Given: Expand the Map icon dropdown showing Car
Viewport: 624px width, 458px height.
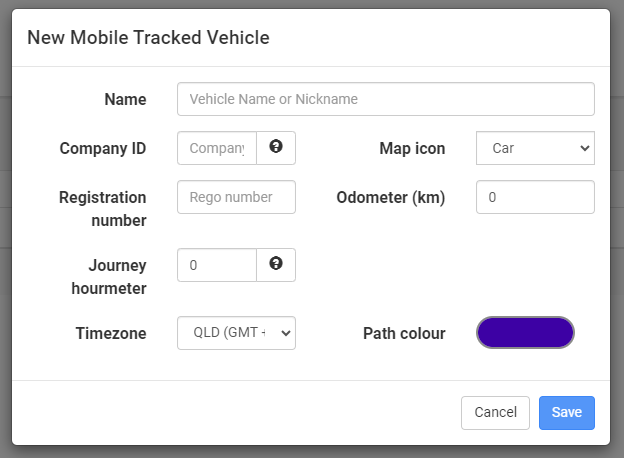Looking at the screenshot, I should [x=535, y=148].
